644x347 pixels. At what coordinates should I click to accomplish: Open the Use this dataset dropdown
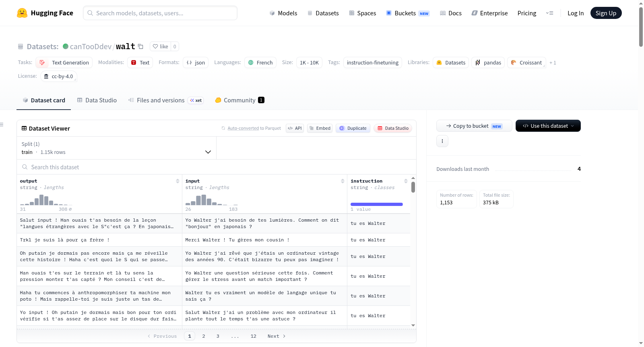click(548, 126)
